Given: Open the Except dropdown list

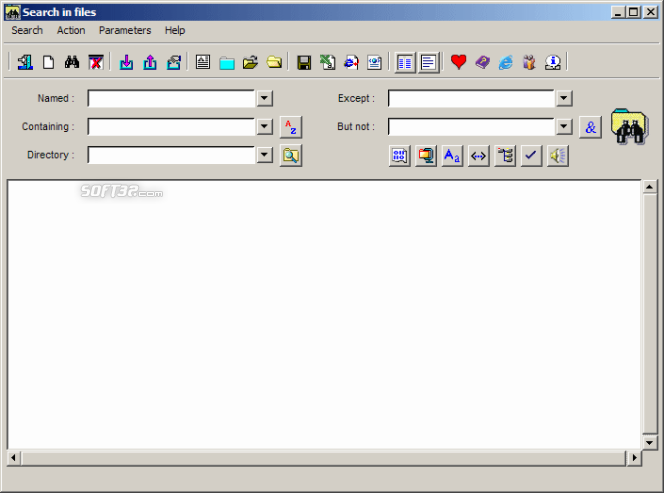Looking at the screenshot, I should [x=564, y=99].
